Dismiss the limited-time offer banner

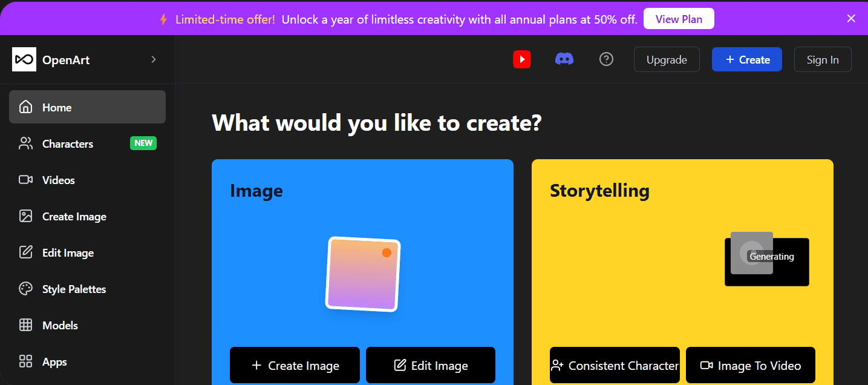(x=851, y=18)
